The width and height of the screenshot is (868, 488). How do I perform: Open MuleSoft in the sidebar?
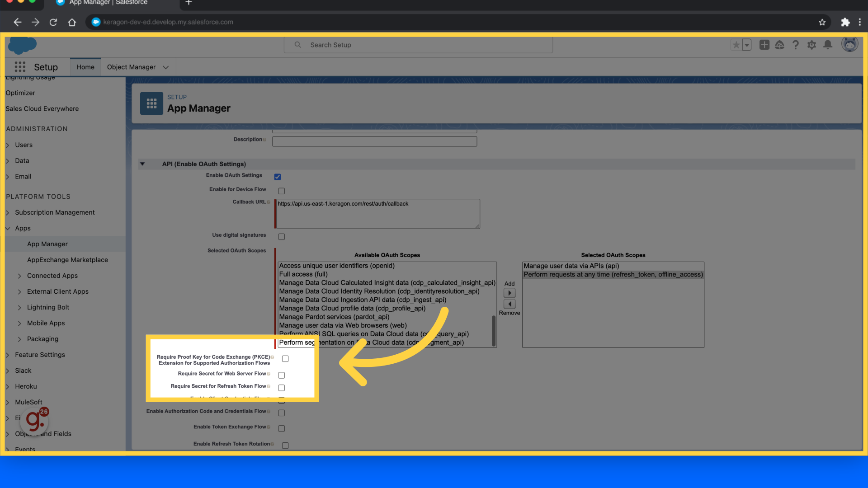(28, 402)
